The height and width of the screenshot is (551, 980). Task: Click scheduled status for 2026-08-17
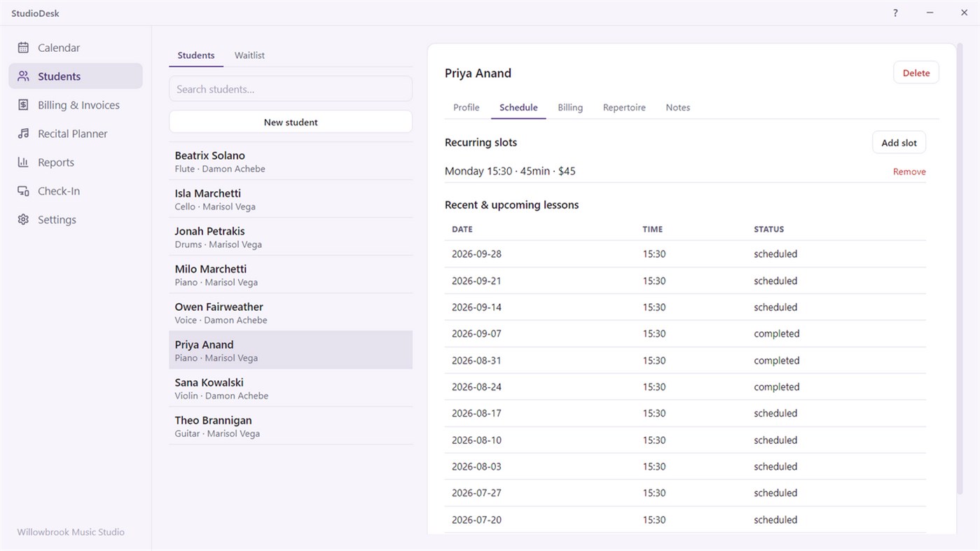(775, 414)
